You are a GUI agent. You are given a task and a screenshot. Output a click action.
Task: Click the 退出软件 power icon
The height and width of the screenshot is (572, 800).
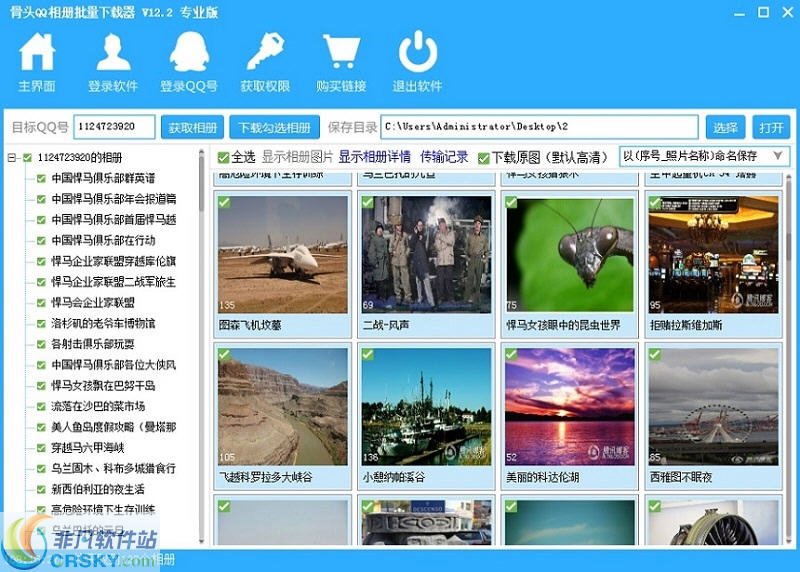click(418, 52)
